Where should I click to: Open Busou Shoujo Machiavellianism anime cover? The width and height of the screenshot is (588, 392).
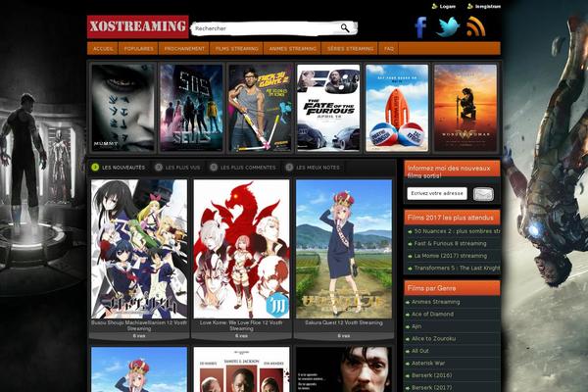[x=139, y=249]
